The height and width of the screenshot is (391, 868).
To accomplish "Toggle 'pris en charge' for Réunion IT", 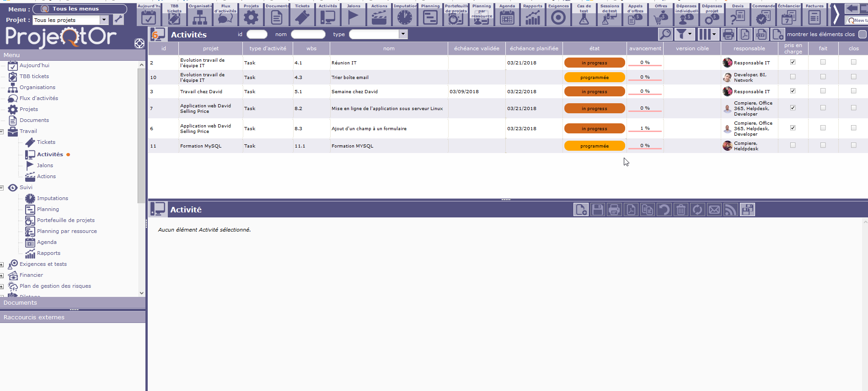I will (x=793, y=62).
